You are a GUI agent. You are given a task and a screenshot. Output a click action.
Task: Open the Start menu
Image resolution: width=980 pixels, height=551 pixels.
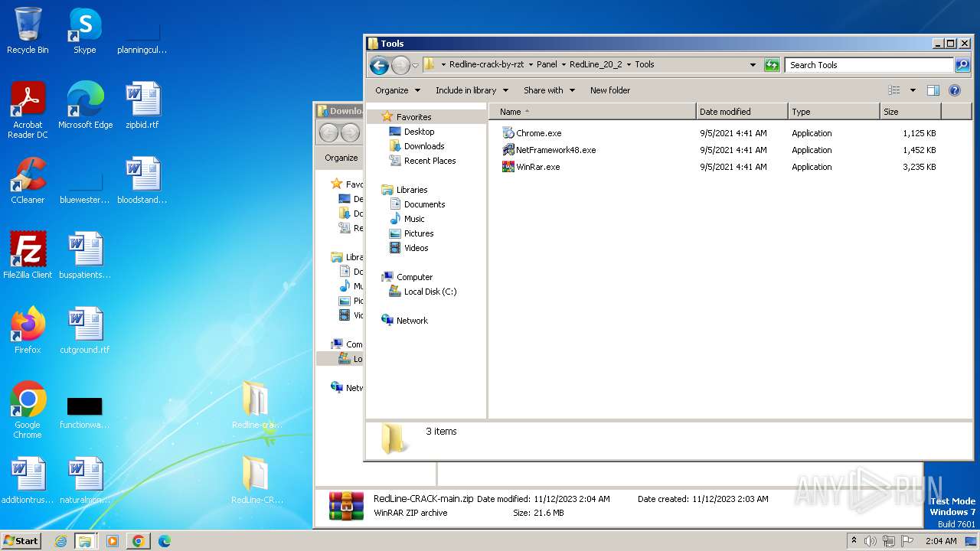(21, 540)
